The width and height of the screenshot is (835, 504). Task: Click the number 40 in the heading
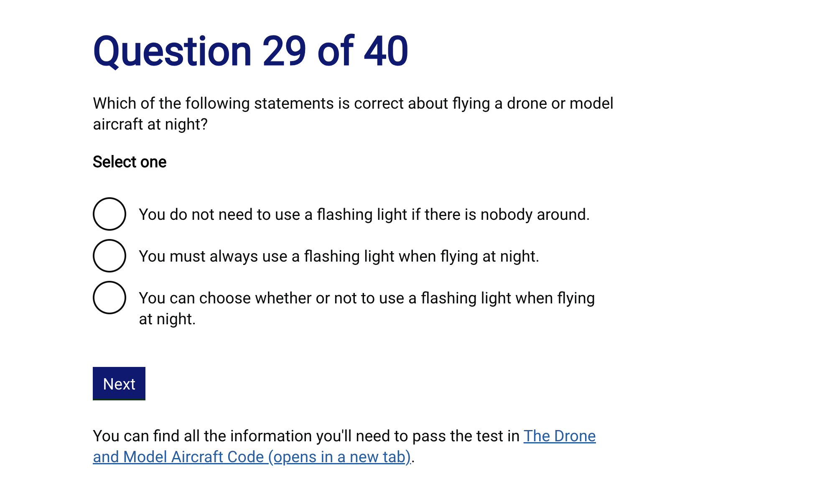[x=386, y=51]
